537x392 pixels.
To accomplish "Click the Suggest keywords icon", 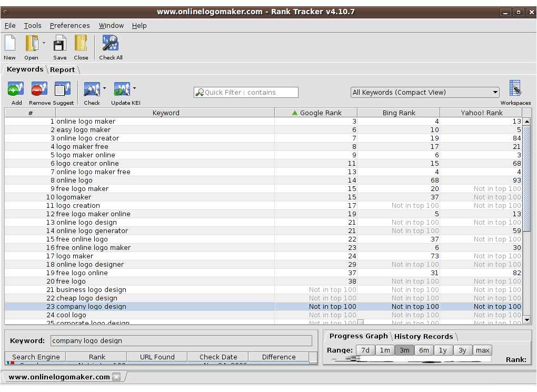I will [x=63, y=89].
